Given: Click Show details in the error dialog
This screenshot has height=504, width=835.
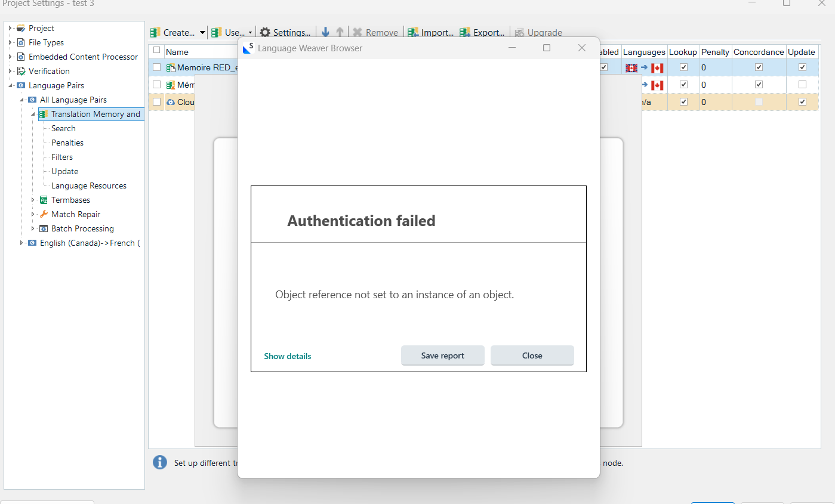Looking at the screenshot, I should click(x=287, y=355).
